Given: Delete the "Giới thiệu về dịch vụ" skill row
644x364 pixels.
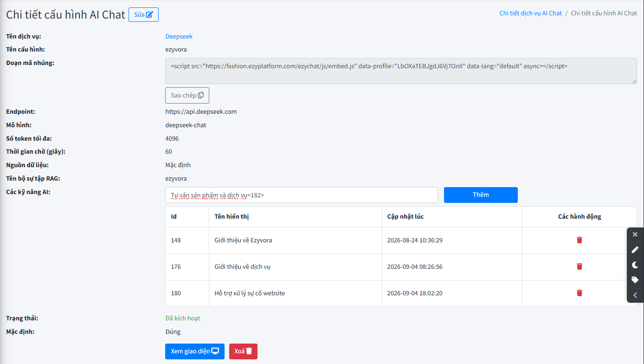Looking at the screenshot, I should click(580, 266).
